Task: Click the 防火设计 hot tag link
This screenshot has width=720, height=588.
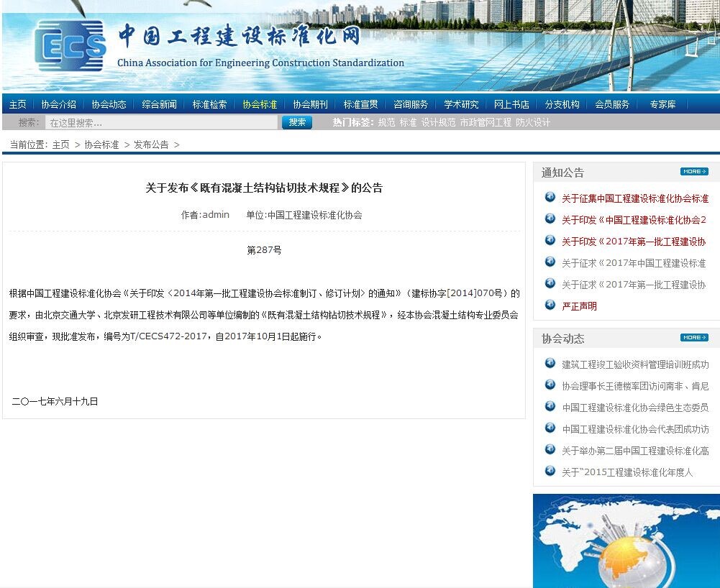Action: 532,123
